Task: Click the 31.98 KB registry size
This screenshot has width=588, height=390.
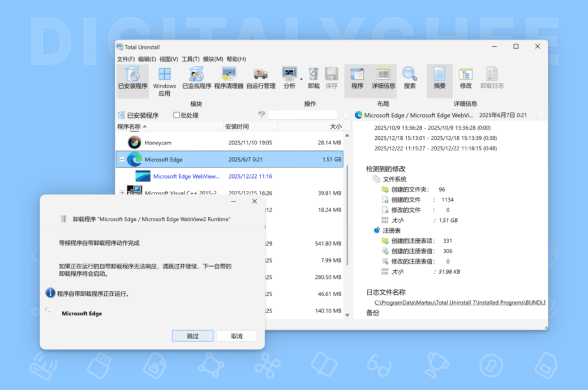Action: pos(449,271)
